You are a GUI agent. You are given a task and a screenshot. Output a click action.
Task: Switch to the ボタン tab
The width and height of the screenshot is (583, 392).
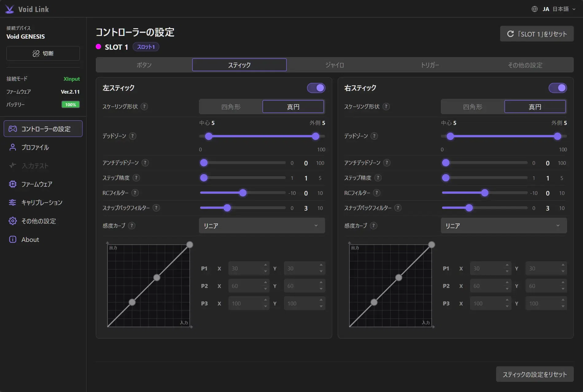(144, 65)
